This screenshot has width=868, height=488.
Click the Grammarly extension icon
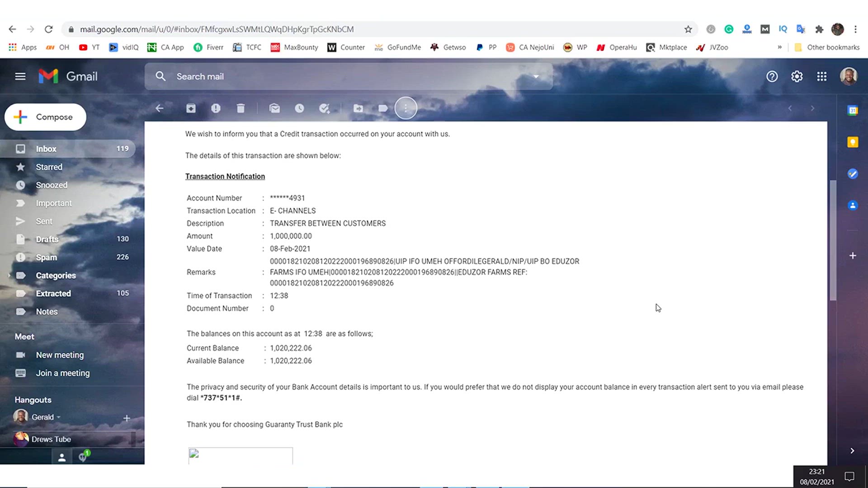[x=728, y=29]
